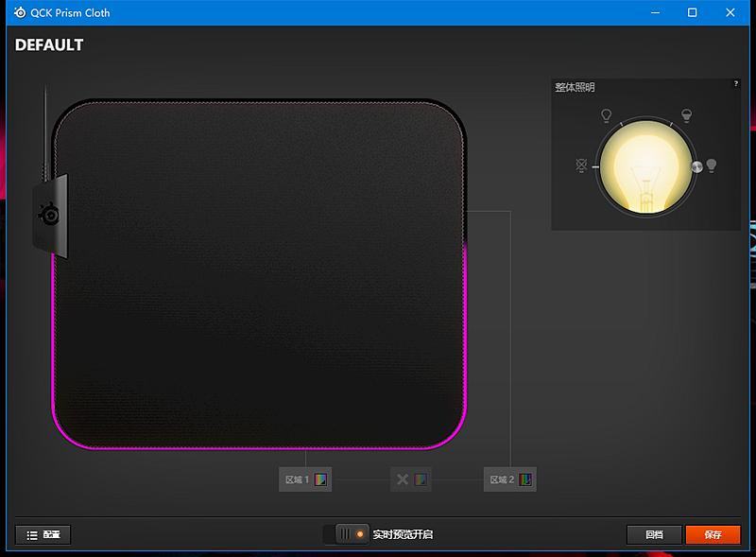
Task: Select the 区域 1 zone label
Action: coord(297,479)
